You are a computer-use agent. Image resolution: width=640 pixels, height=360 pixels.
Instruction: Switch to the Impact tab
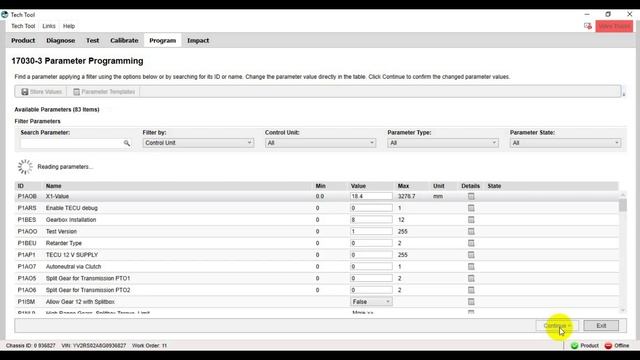(198, 40)
